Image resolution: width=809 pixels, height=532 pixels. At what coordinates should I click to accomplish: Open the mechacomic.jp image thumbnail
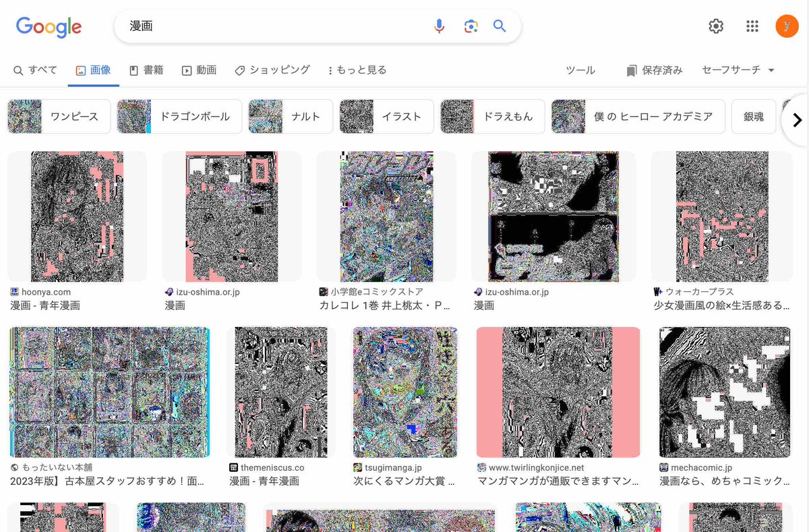point(725,392)
